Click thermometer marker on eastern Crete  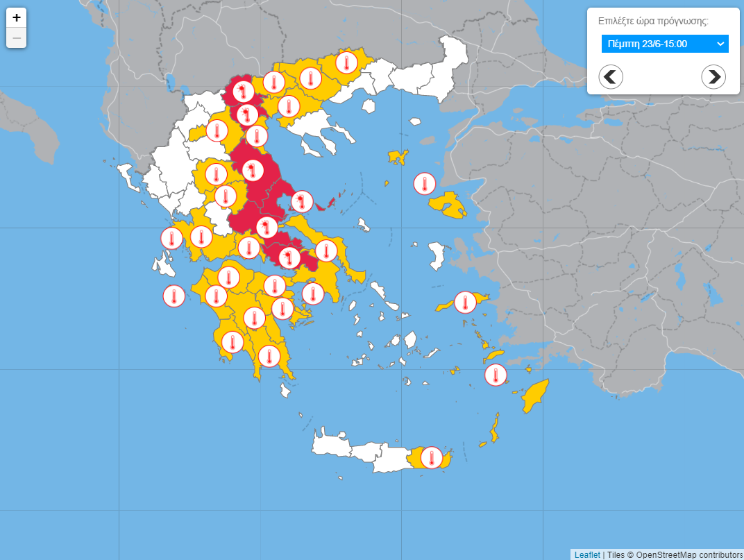click(x=431, y=457)
